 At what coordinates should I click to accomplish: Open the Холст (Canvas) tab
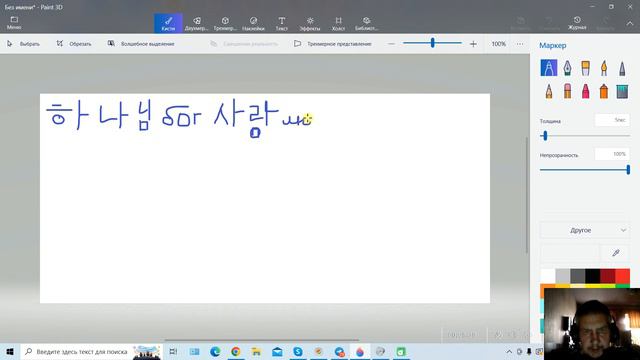(338, 23)
